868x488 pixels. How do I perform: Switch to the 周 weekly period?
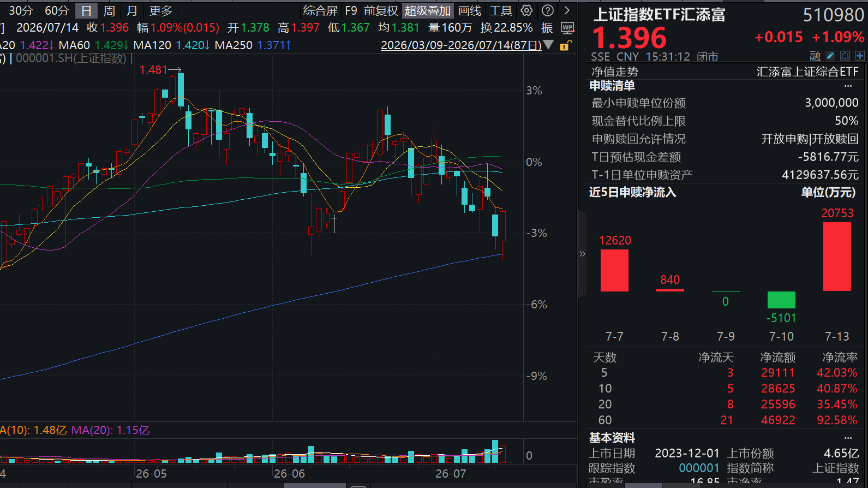coord(109,11)
